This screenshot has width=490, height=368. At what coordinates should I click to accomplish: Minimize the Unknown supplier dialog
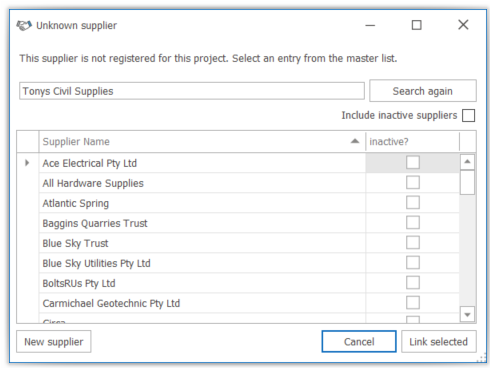(x=370, y=25)
